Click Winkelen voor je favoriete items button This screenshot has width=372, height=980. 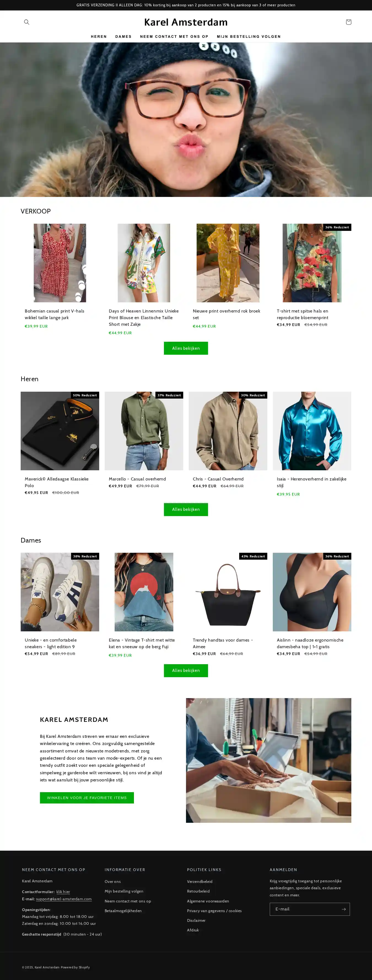click(x=87, y=798)
